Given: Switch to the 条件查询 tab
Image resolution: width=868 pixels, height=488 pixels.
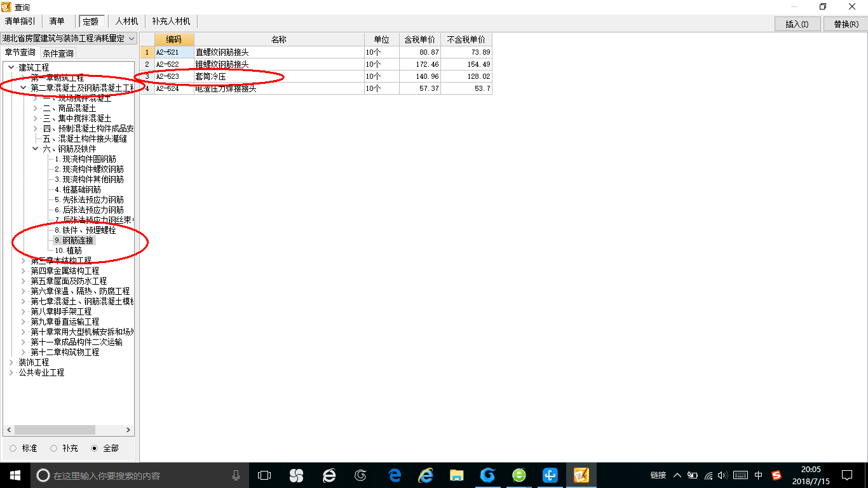Looking at the screenshot, I should tap(58, 53).
